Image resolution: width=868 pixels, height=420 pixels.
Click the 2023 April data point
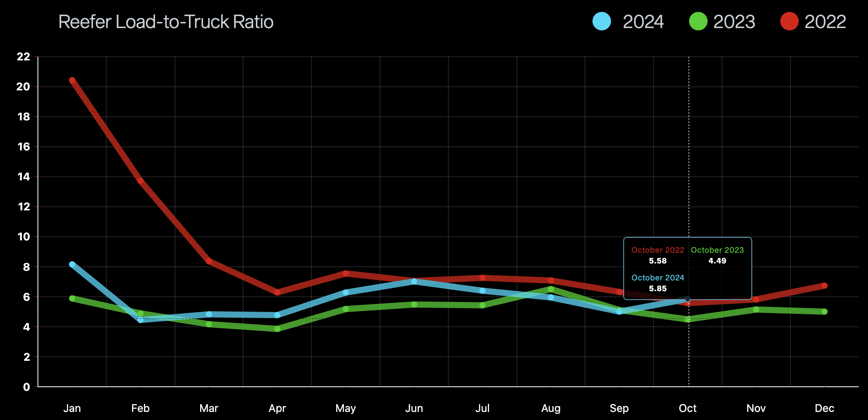(277, 329)
